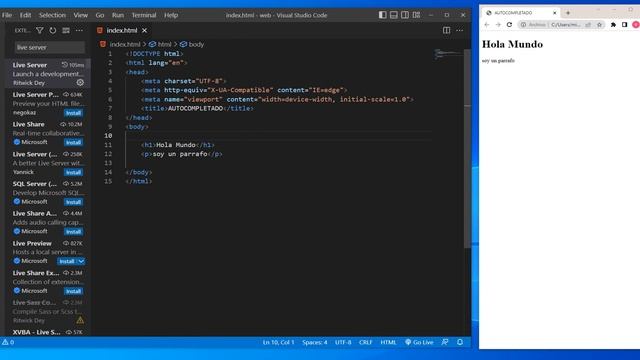The width and height of the screenshot is (640, 360).
Task: Toggle bottom panel layout icon
Action: pos(393,15)
